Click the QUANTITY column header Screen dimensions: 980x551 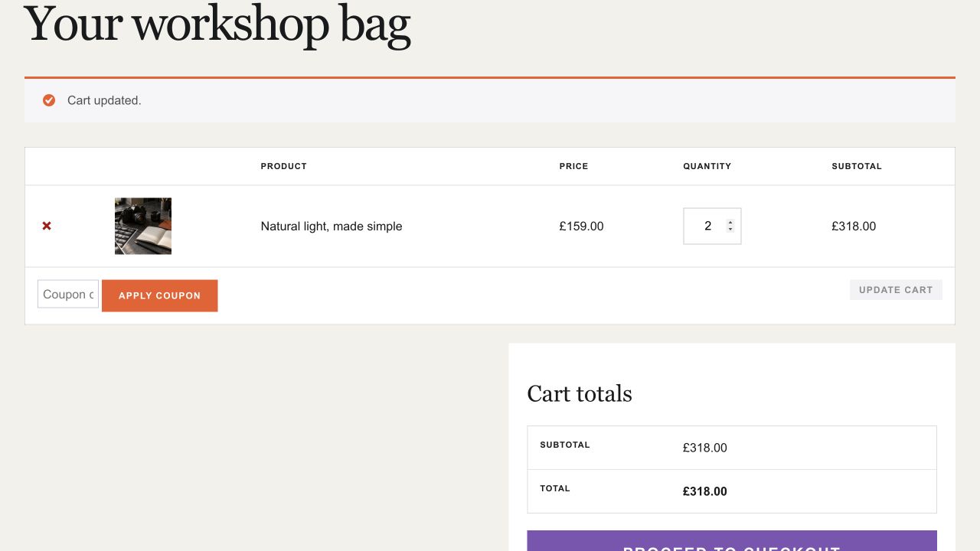[x=707, y=166]
